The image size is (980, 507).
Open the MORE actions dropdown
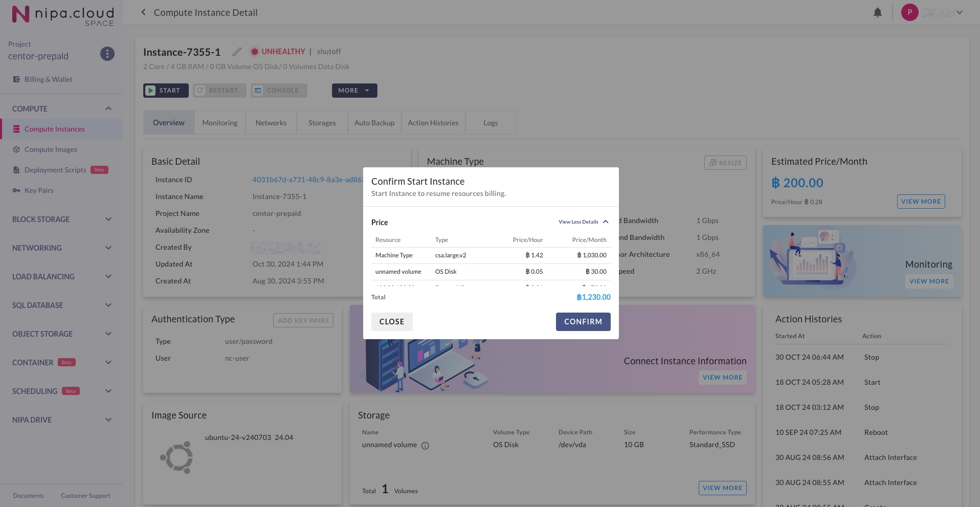354,91
